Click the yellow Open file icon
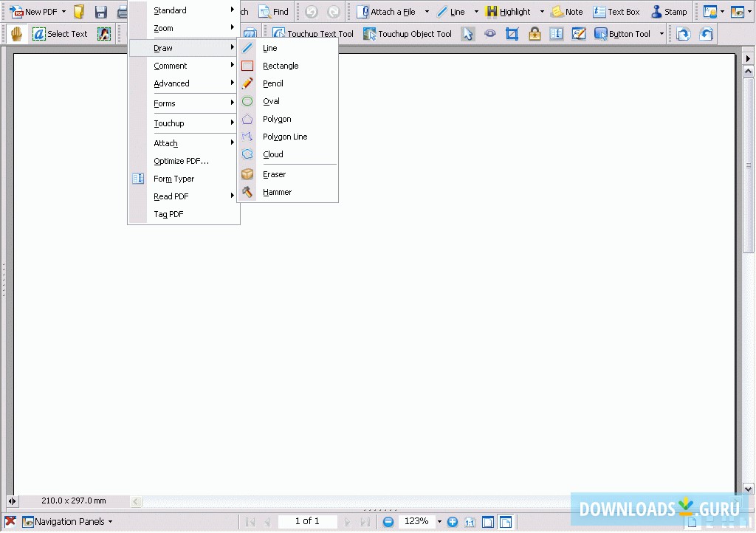756x533 pixels. pyautogui.click(x=79, y=12)
